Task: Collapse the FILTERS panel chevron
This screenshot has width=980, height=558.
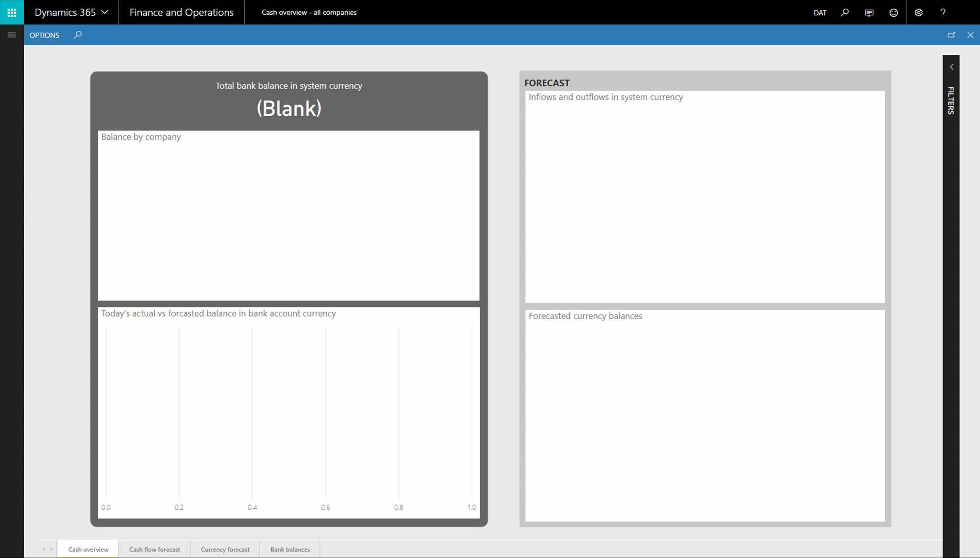Action: (951, 67)
